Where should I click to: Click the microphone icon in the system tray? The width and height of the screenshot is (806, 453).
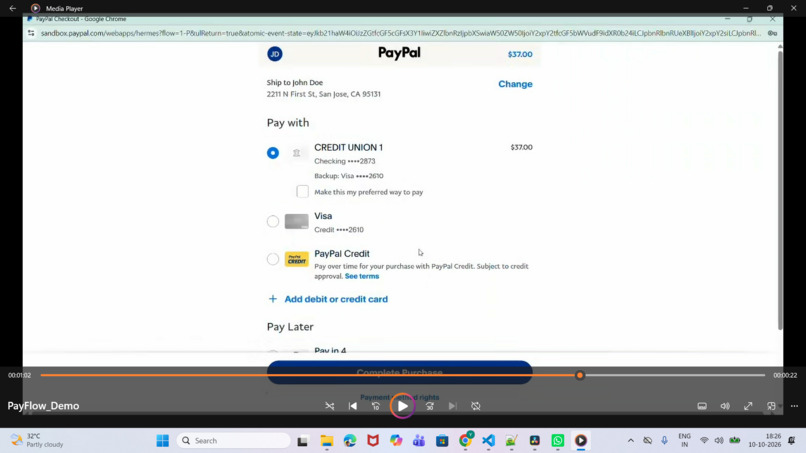pos(665,441)
